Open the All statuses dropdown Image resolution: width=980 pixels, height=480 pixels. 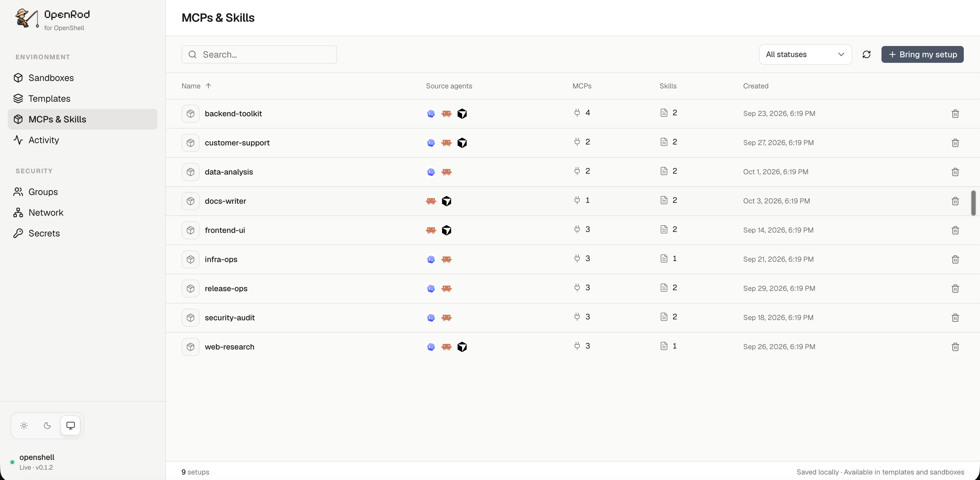click(x=805, y=54)
